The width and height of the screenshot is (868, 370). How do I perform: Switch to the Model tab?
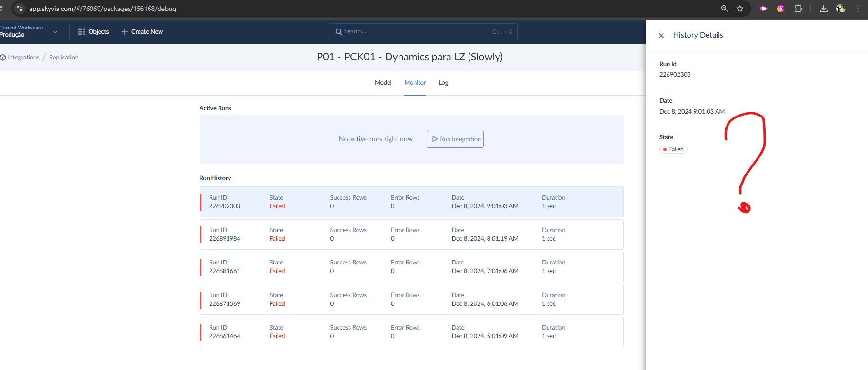[383, 83]
